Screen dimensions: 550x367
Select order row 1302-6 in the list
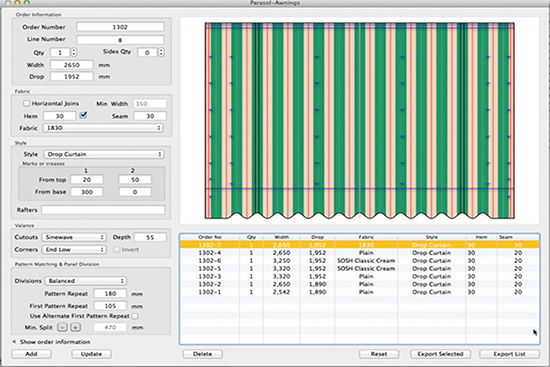pos(360,261)
